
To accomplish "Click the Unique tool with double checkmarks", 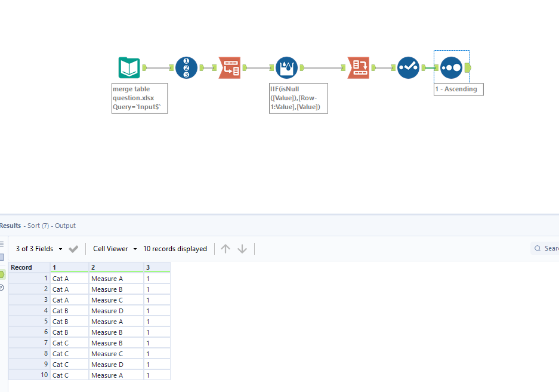I will click(408, 67).
